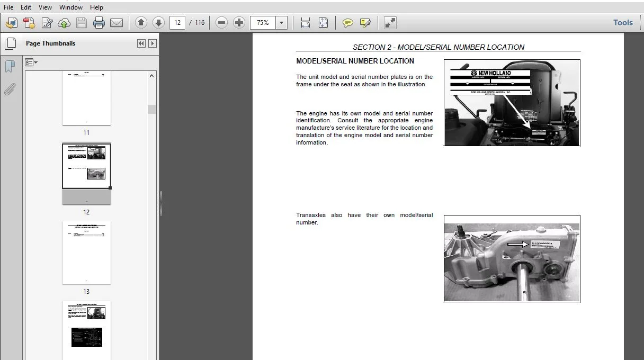Image resolution: width=644 pixels, height=360 pixels.
Task: Go to next page with down arrow
Action: coord(158,23)
